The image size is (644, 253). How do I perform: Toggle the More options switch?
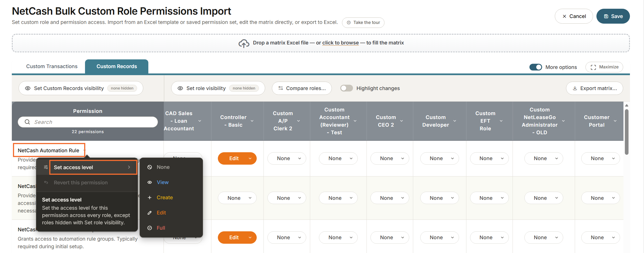pos(536,67)
